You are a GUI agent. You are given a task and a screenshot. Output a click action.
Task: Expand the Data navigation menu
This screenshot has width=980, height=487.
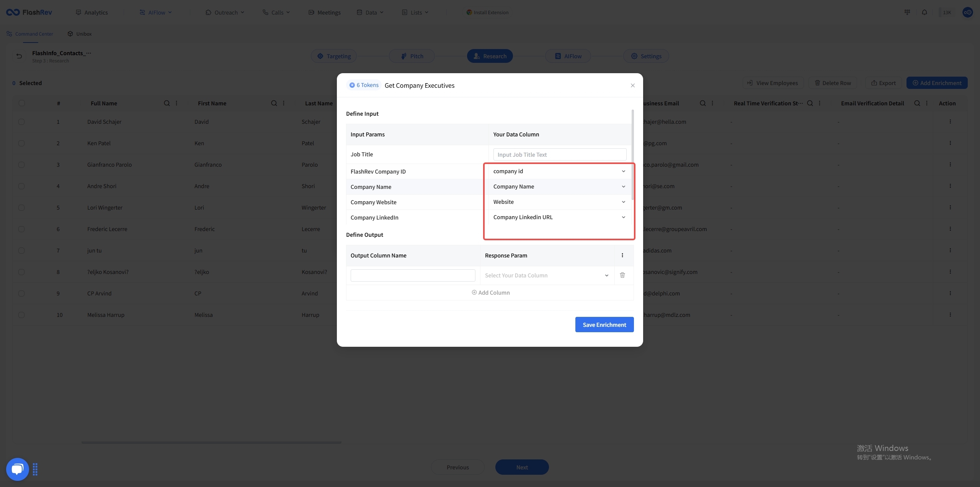tap(370, 12)
